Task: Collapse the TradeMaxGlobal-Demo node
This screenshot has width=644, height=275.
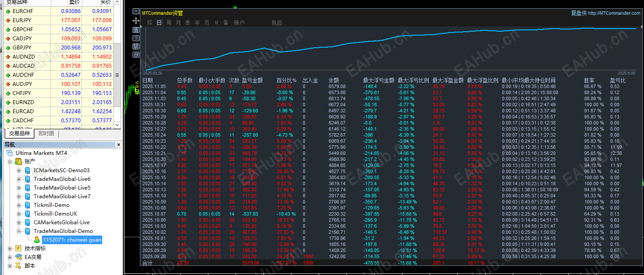Action: coord(19,231)
